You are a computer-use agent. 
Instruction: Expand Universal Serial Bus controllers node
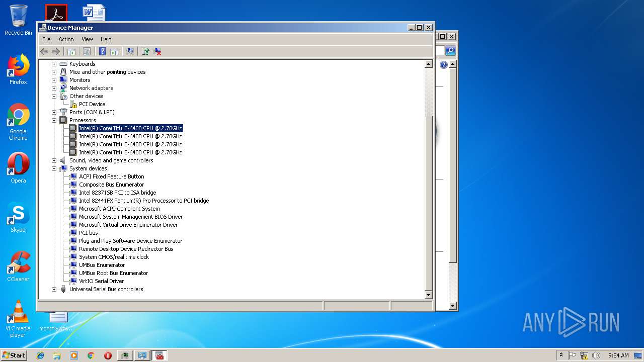coord(54,289)
